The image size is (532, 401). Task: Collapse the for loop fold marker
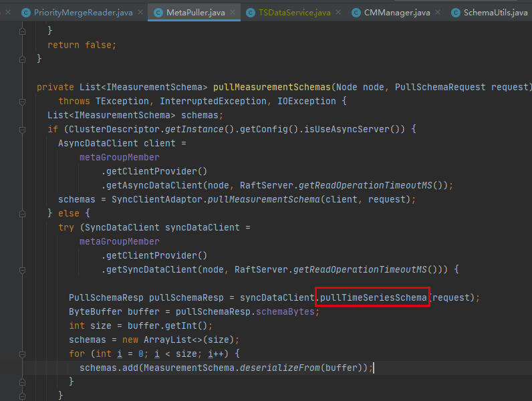pyautogui.click(x=23, y=354)
